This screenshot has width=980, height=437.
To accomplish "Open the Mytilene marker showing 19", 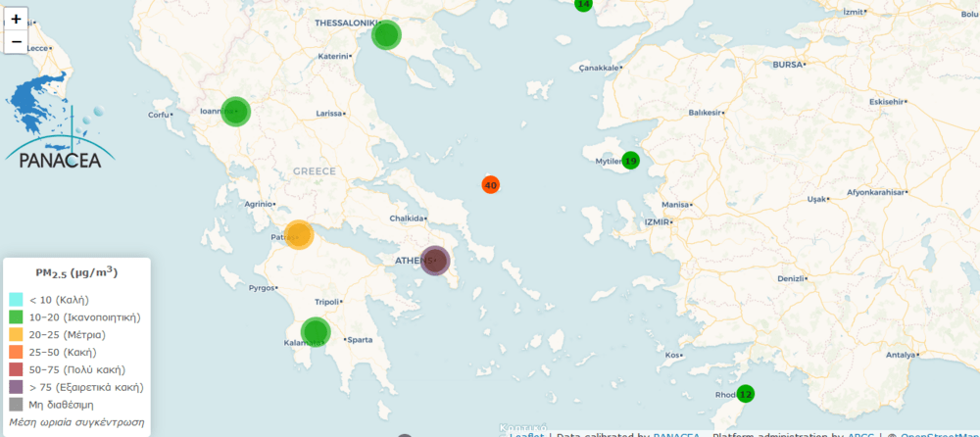I will (x=630, y=161).
